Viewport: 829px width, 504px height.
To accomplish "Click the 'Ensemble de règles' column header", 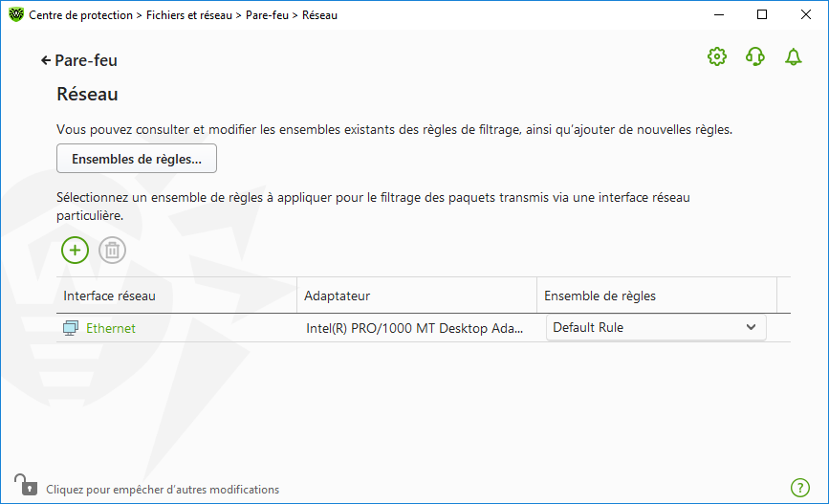I will 600,296.
